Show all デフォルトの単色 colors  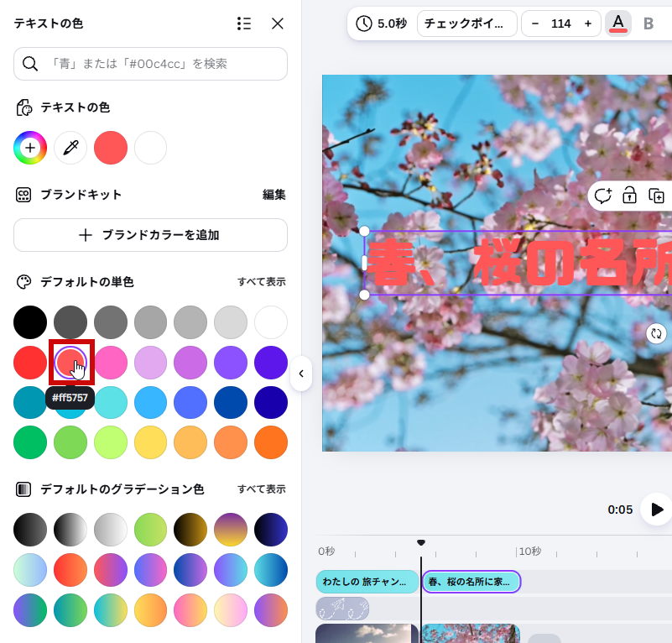point(262,282)
